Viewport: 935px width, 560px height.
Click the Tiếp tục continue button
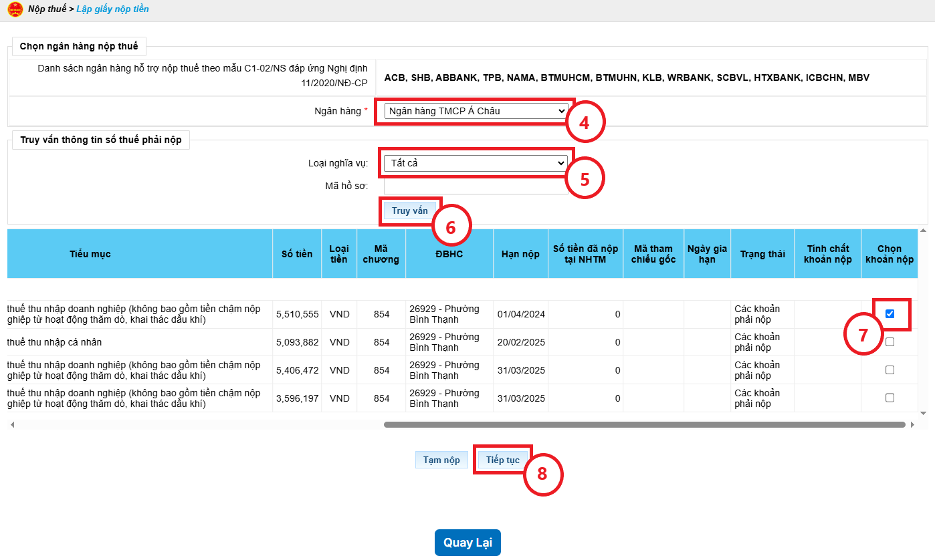click(x=503, y=460)
